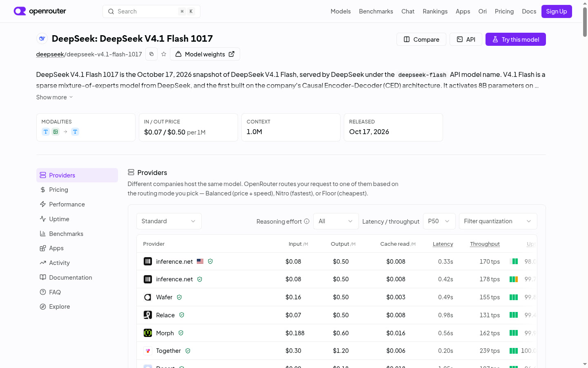Click the Together provider name
The height and width of the screenshot is (368, 588).
(x=168, y=351)
